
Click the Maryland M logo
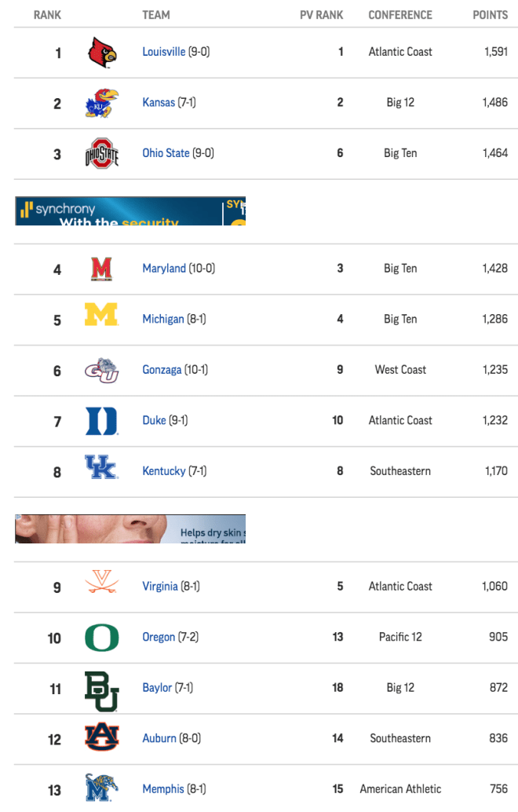[x=101, y=269]
